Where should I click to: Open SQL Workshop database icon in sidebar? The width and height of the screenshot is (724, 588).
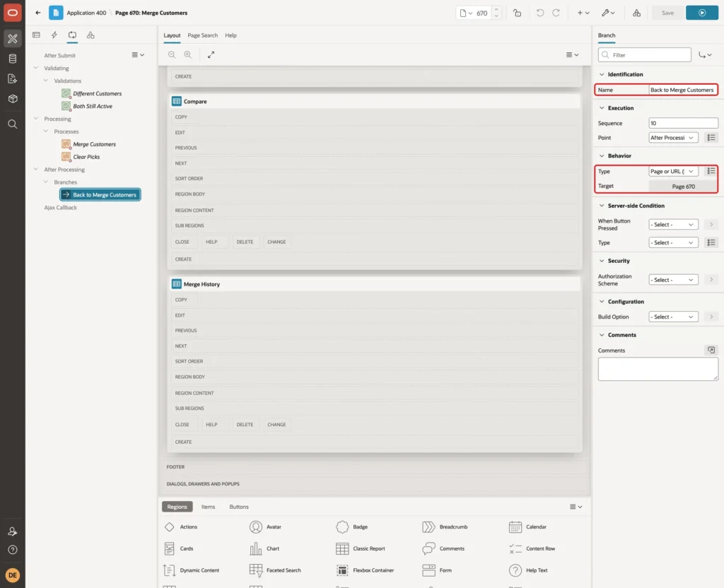[13, 59]
